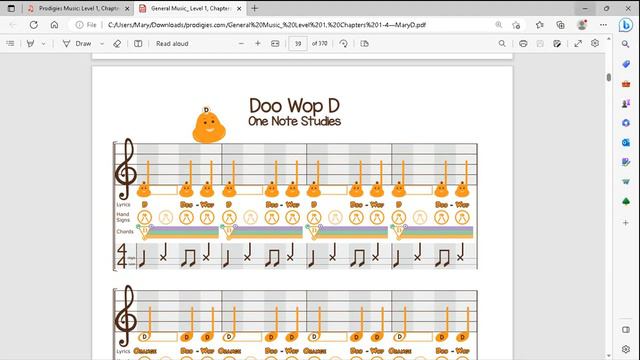Image resolution: width=640 pixels, height=360 pixels.
Task: Open sidebar Tools toolbox
Action: click(x=626, y=84)
